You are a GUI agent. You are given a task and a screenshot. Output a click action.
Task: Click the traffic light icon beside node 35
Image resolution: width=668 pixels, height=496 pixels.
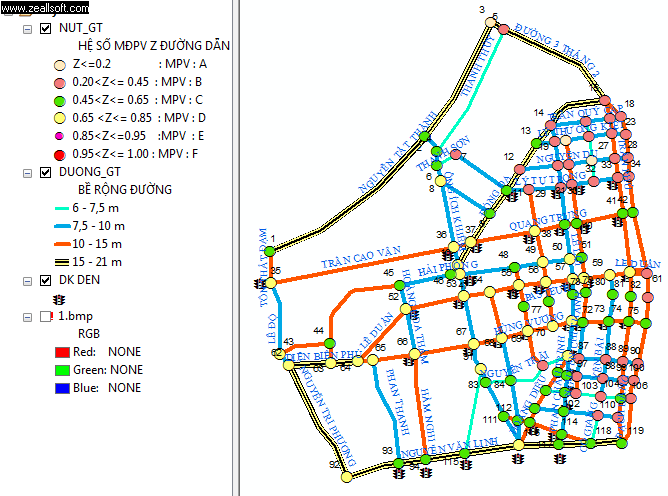[x=259, y=284]
